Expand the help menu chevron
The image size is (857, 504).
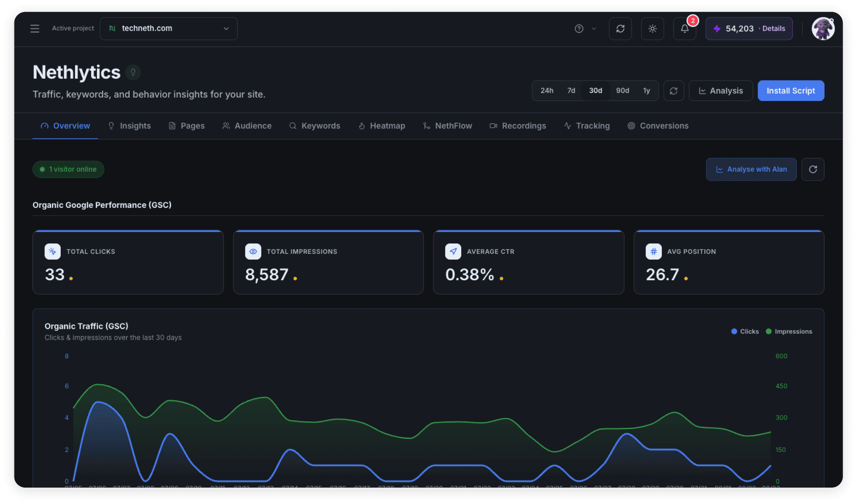(x=594, y=29)
